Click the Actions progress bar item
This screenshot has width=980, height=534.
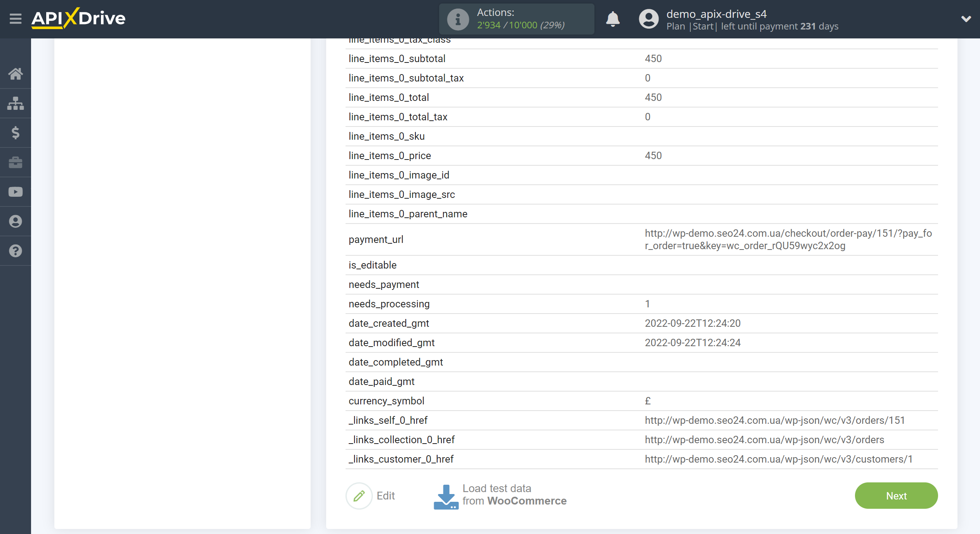[516, 18]
